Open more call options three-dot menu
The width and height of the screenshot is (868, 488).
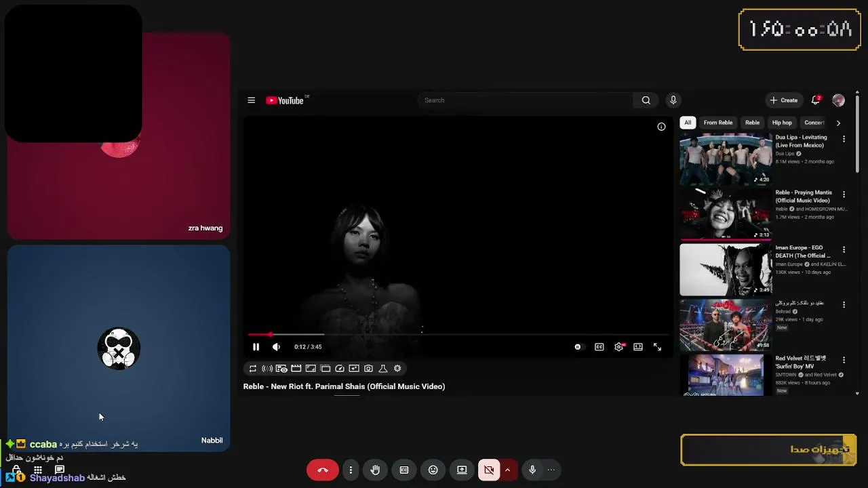coord(351,470)
